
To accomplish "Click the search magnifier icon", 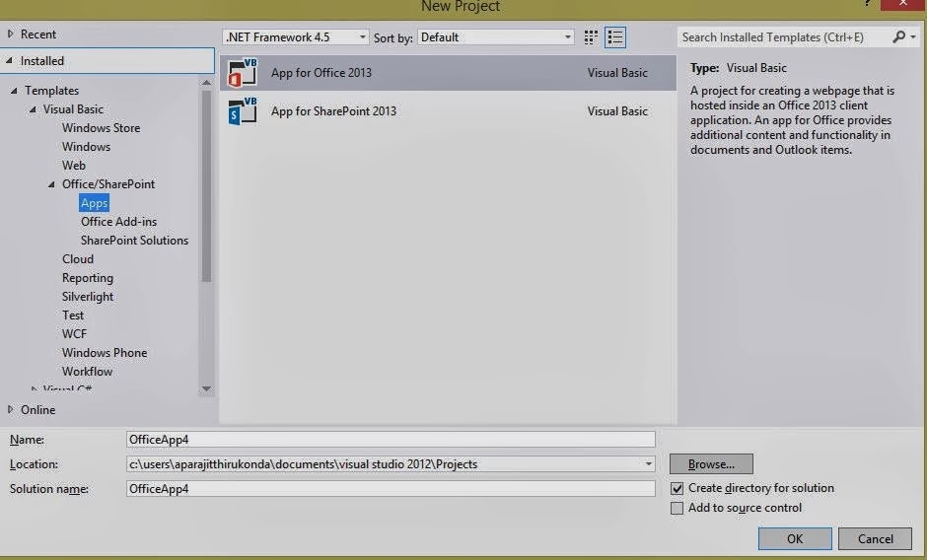I will tap(899, 37).
